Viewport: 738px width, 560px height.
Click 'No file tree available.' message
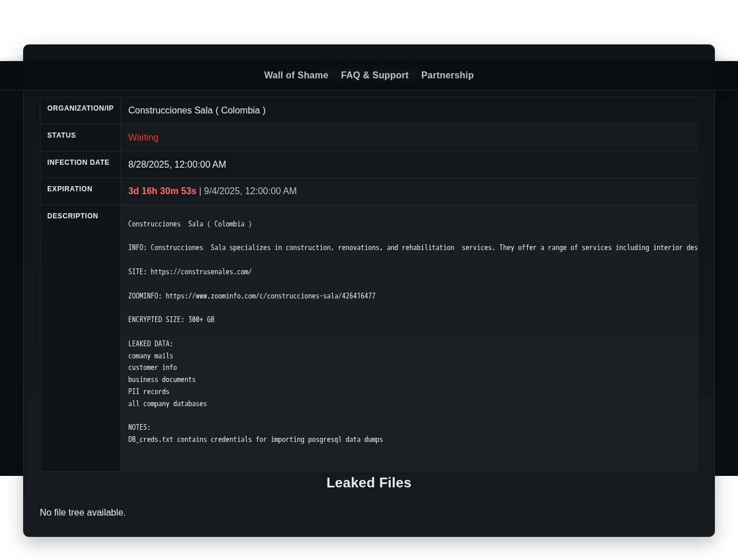82,513
